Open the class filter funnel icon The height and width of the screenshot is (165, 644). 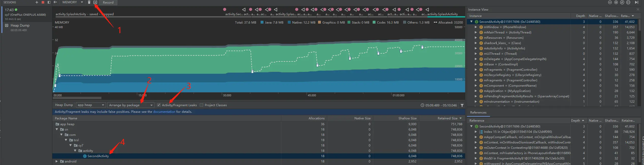click(462, 105)
